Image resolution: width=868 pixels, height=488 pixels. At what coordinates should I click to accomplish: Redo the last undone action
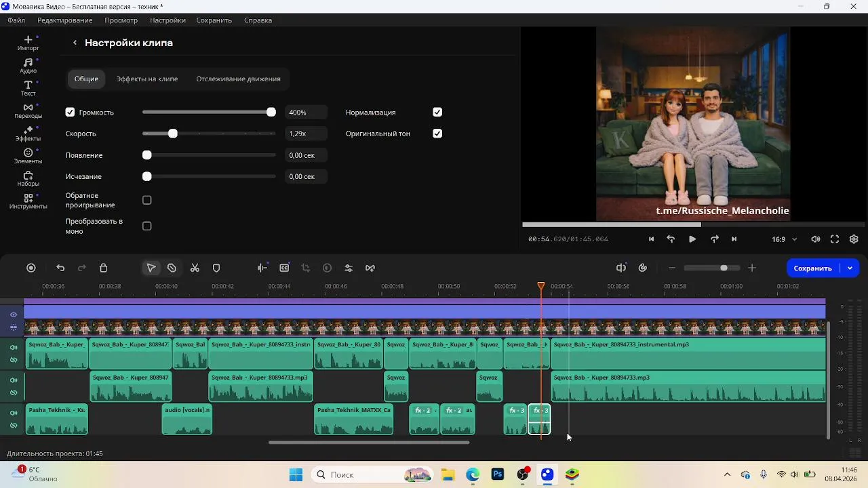pyautogui.click(x=82, y=268)
